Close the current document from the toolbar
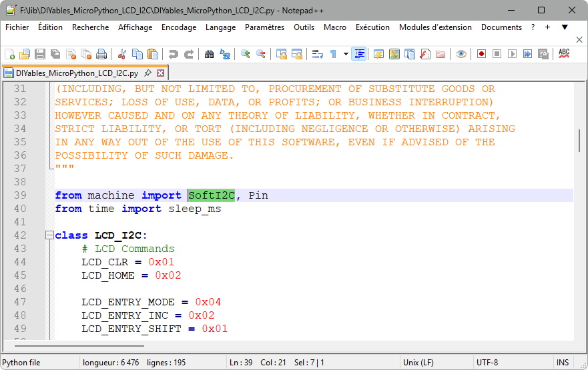 pos(71,54)
